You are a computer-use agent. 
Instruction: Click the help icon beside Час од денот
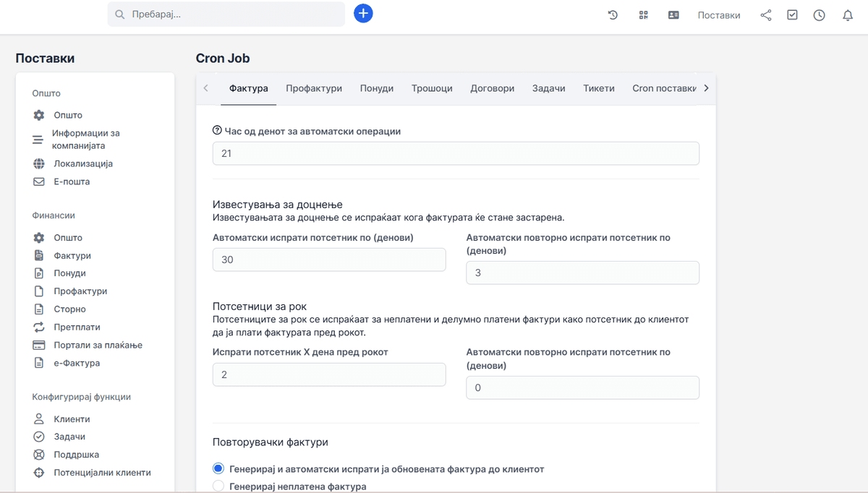pyautogui.click(x=217, y=131)
